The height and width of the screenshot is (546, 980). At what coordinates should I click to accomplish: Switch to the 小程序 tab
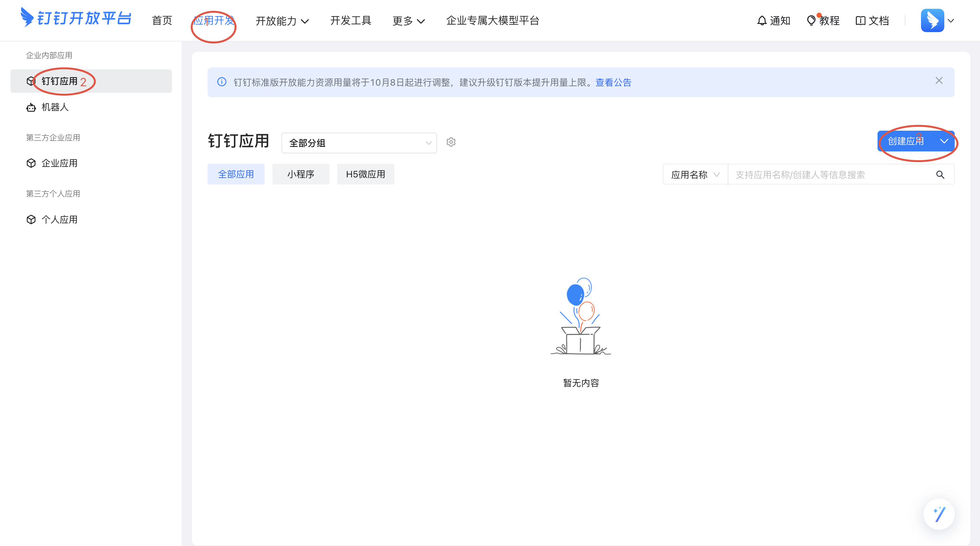[x=301, y=174]
